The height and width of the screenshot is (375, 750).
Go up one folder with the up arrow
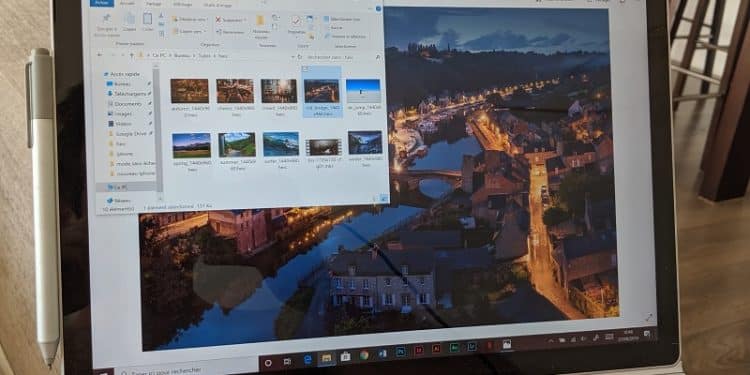[x=132, y=55]
